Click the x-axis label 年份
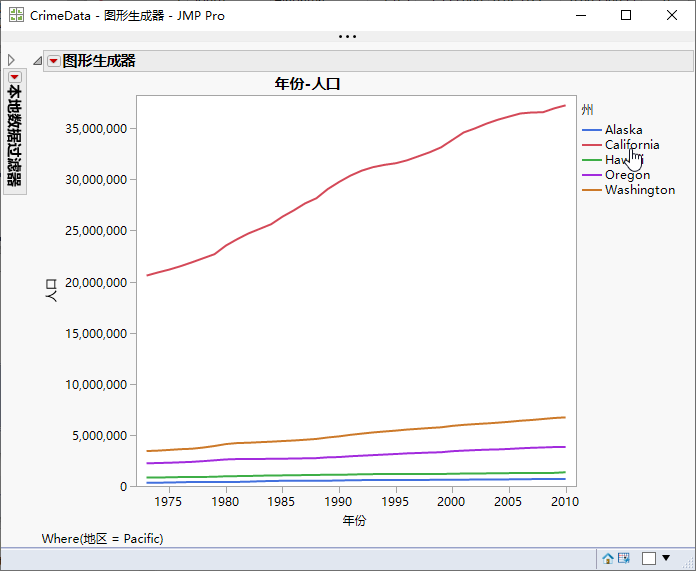The image size is (696, 571). [354, 520]
